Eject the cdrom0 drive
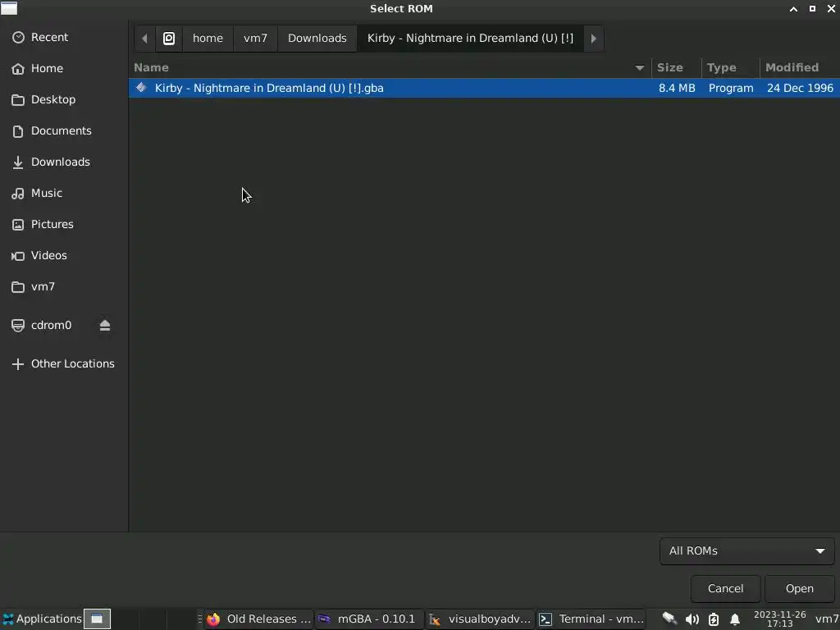The height and width of the screenshot is (630, 840). [105, 325]
